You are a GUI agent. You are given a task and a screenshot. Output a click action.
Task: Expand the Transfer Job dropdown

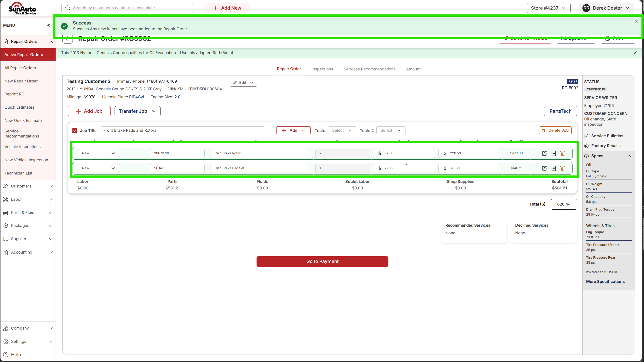coord(137,111)
